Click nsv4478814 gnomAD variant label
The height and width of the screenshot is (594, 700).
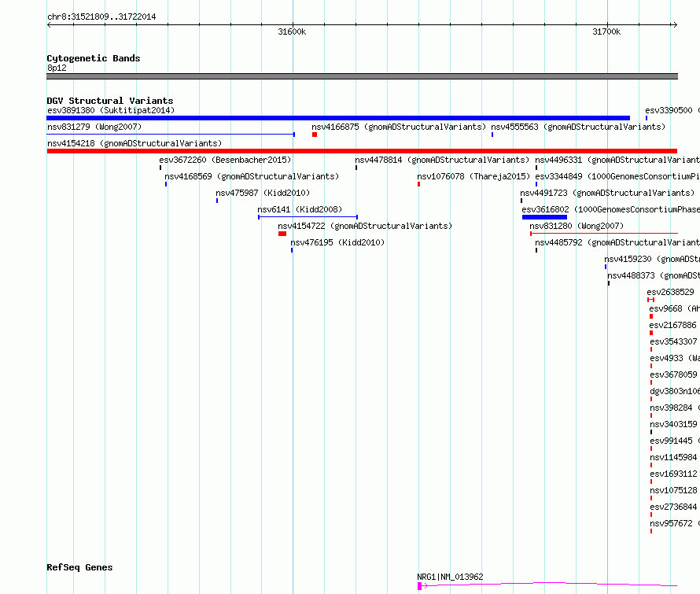(x=442, y=160)
